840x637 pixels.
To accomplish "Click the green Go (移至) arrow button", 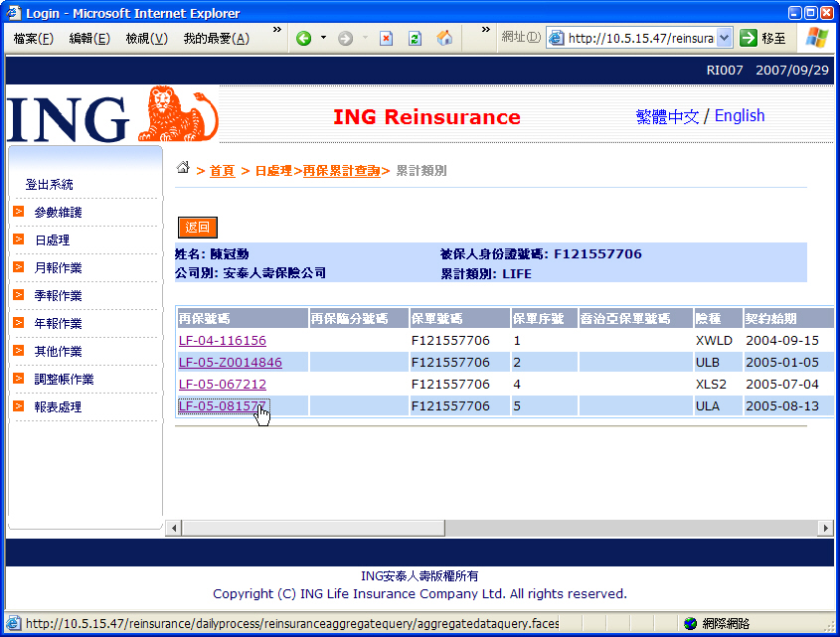I will pos(748,38).
